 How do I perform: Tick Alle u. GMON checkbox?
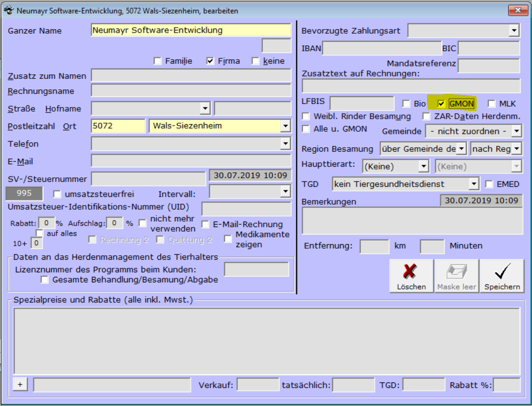306,129
